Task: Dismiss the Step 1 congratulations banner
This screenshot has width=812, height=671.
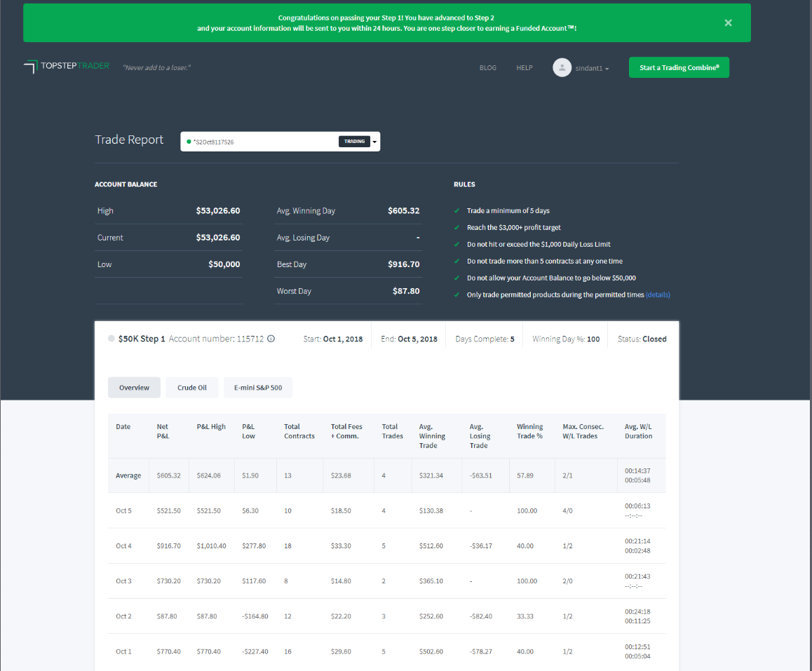Action: point(728,22)
